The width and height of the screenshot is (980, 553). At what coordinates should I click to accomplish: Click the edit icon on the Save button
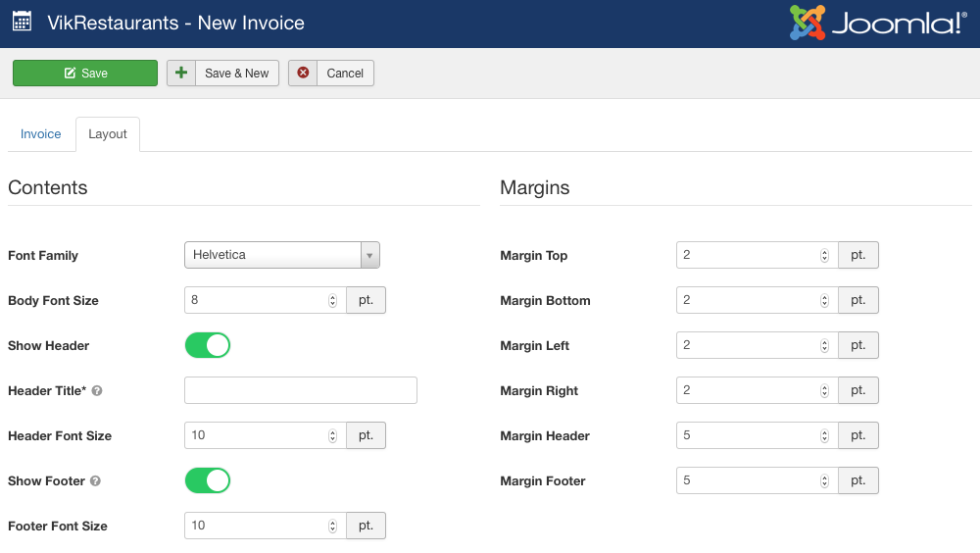coord(70,74)
